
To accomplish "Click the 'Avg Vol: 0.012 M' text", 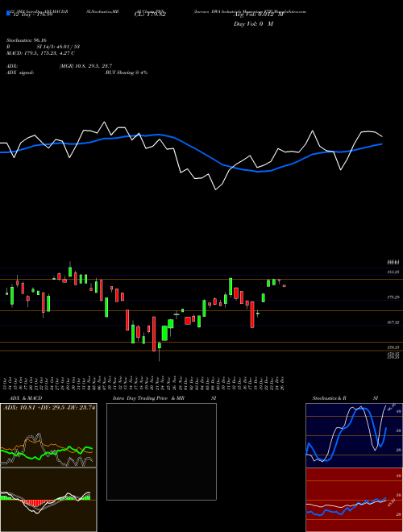I will pyautogui.click(x=258, y=15).
